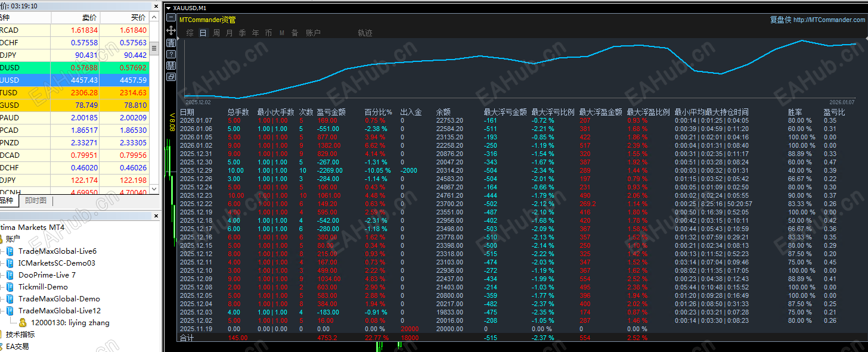868x352 pixels.
Task: Expand the 技术指标 tree node
Action: point(21,335)
